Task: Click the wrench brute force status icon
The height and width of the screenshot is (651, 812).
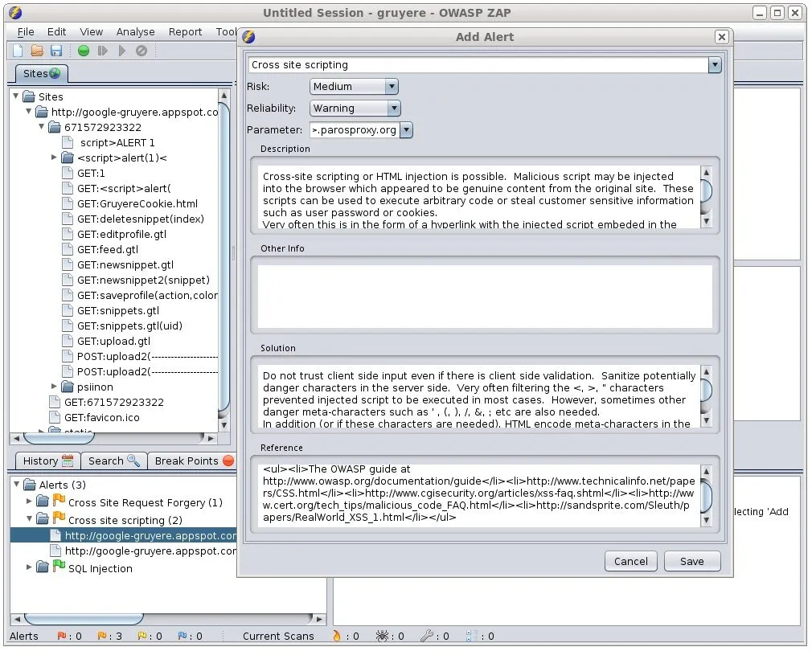Action: click(427, 636)
